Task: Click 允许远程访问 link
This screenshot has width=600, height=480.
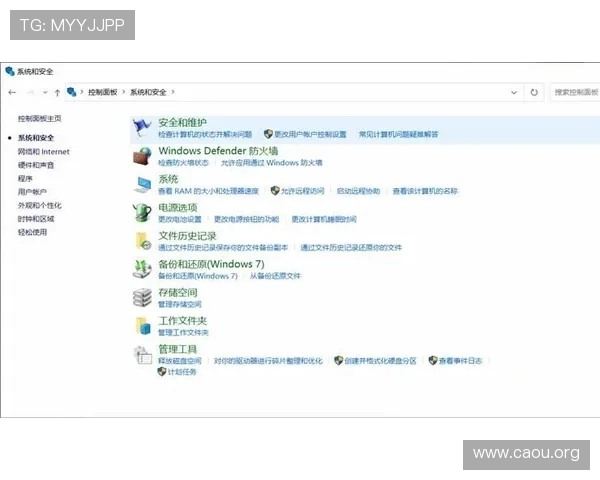Action: tap(302, 191)
